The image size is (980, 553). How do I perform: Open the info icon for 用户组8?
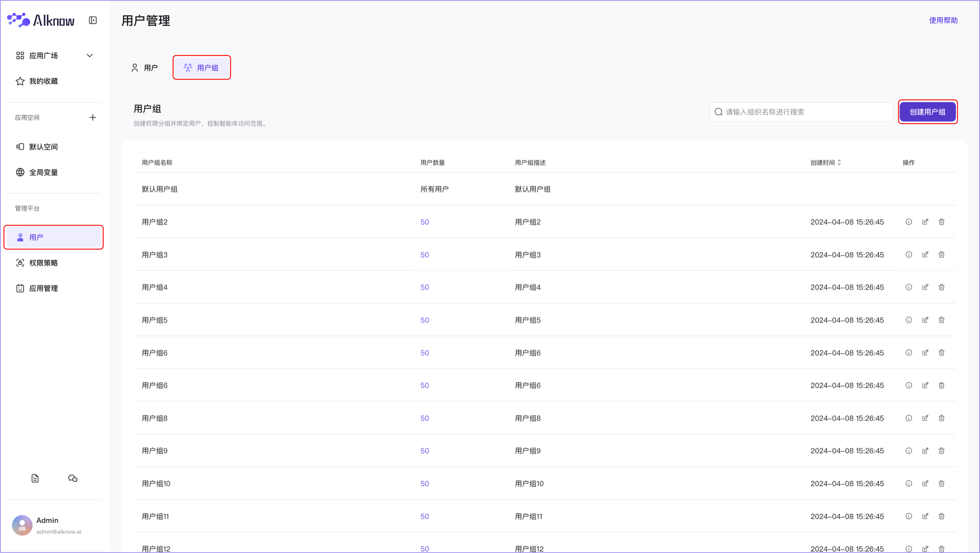909,418
